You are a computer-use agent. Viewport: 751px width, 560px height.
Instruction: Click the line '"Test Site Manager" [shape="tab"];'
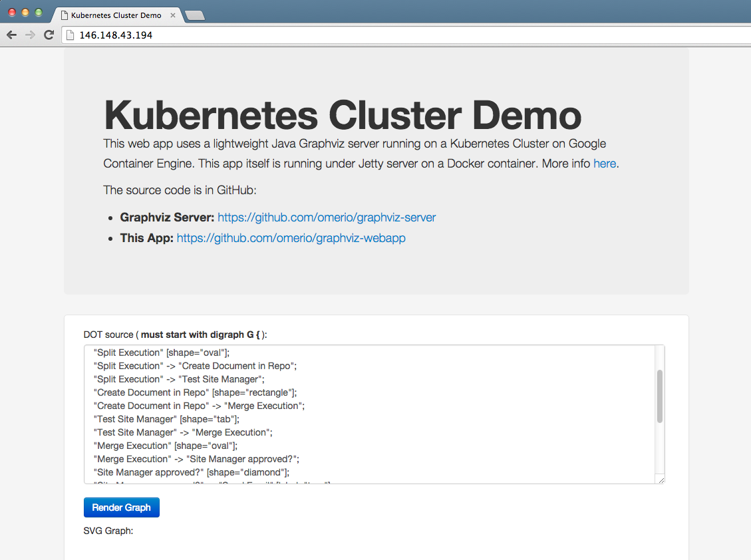pos(167,419)
